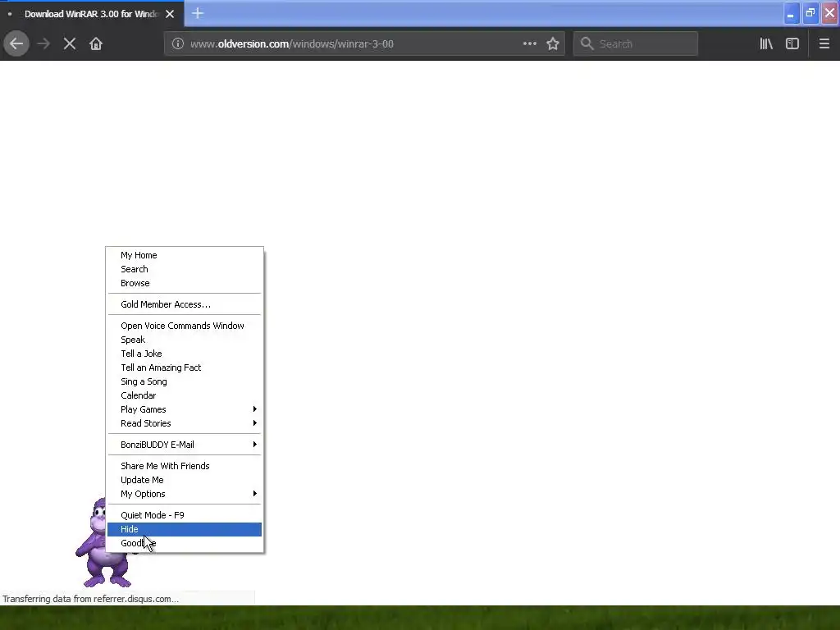Go back to the previous page
This screenshot has height=630, width=840.
16,43
